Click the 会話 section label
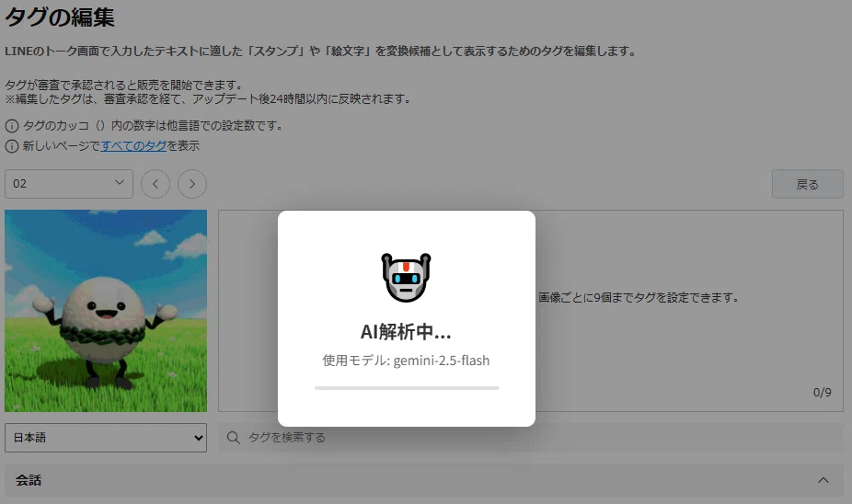The height and width of the screenshot is (504, 852). point(29,480)
